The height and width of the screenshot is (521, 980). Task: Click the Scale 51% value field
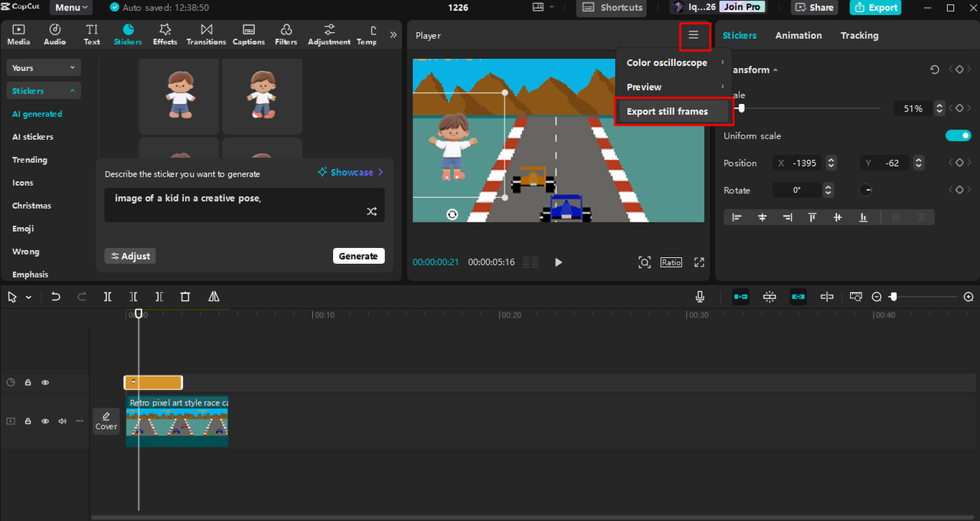[x=913, y=109]
